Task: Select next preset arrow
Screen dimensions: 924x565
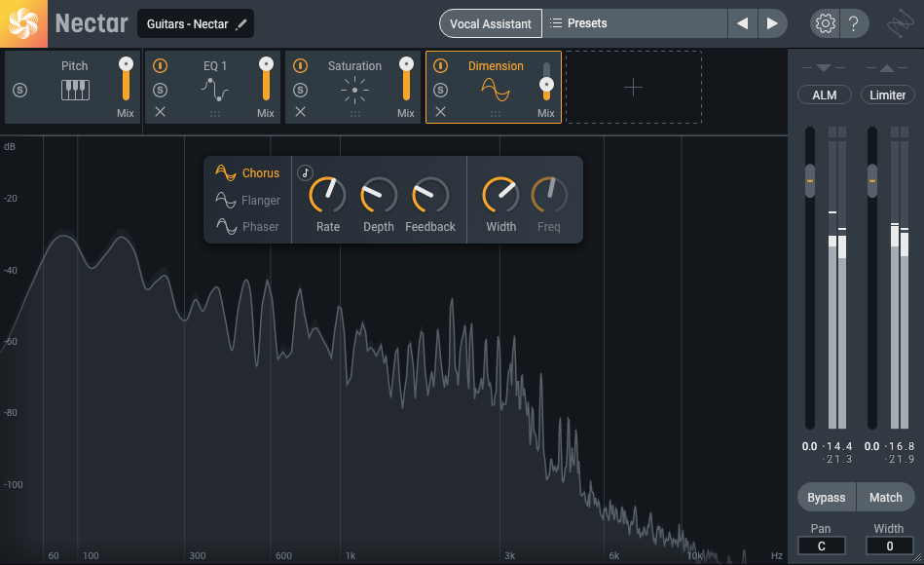Action: point(772,23)
